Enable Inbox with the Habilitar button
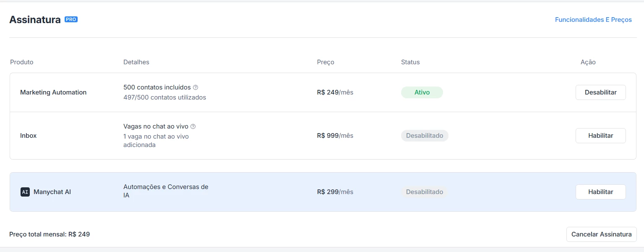The height and width of the screenshot is (252, 644). pyautogui.click(x=600, y=136)
